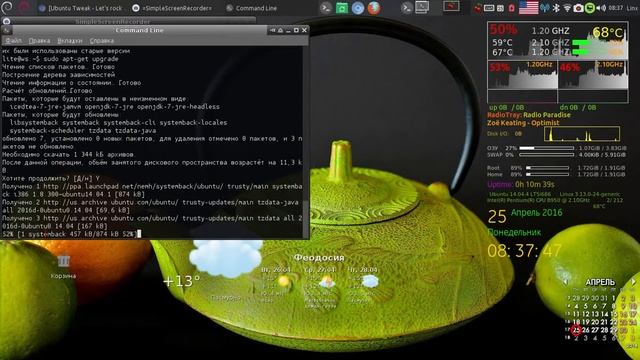640x360 pixels.
Task: Open the system monitor launcher icon
Action: (422, 7)
